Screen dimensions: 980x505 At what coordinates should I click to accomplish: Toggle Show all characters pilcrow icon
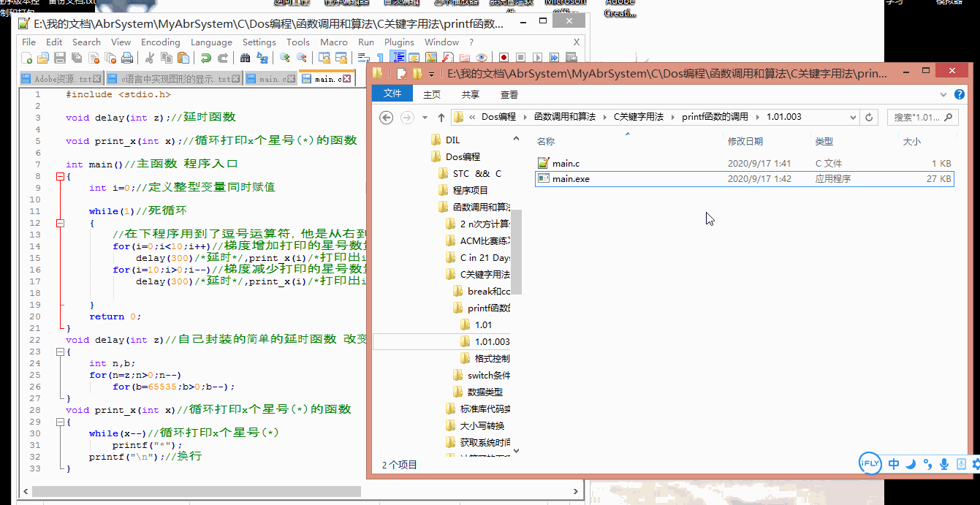tap(380, 58)
